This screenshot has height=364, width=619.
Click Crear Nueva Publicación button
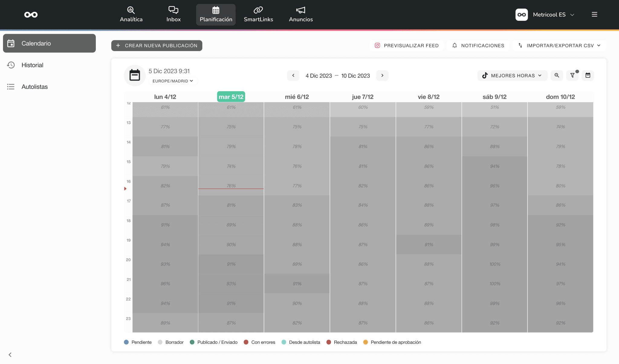click(157, 46)
